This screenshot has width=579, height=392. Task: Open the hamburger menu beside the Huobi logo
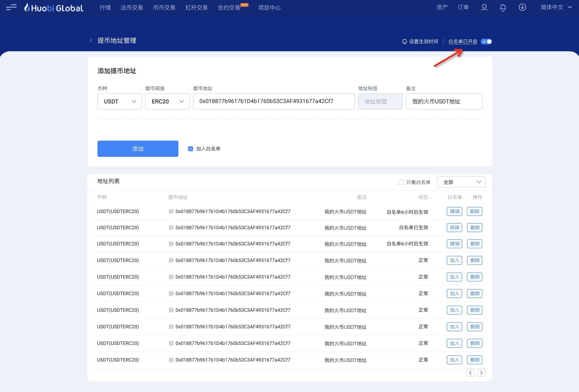[11, 7]
